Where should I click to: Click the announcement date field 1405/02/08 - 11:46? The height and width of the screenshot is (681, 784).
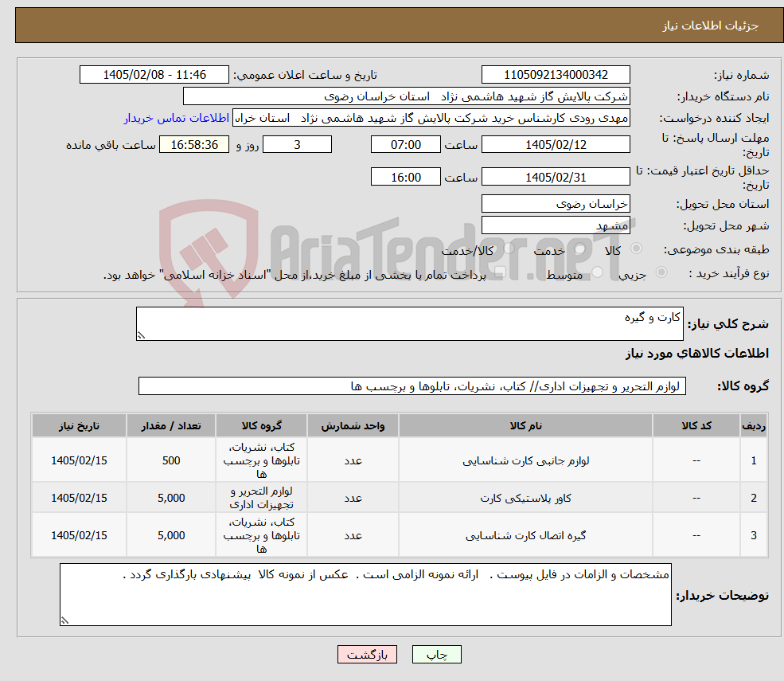154,75
